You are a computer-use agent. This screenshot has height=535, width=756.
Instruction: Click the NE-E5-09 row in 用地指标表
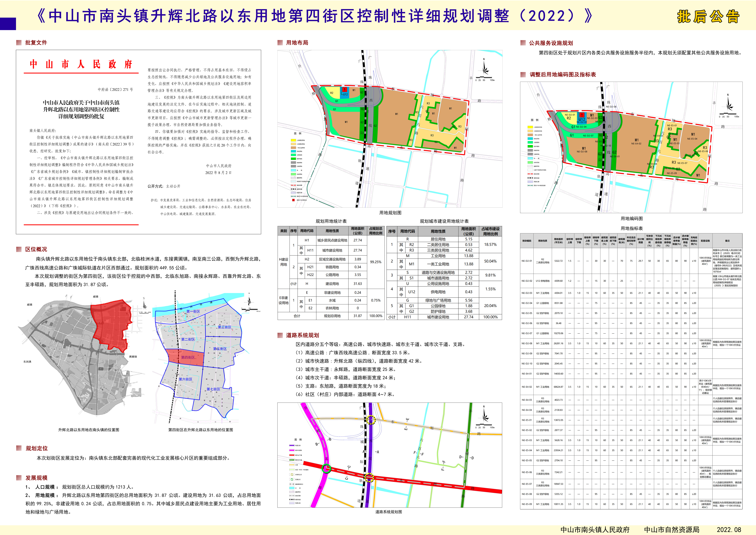click(x=631, y=504)
